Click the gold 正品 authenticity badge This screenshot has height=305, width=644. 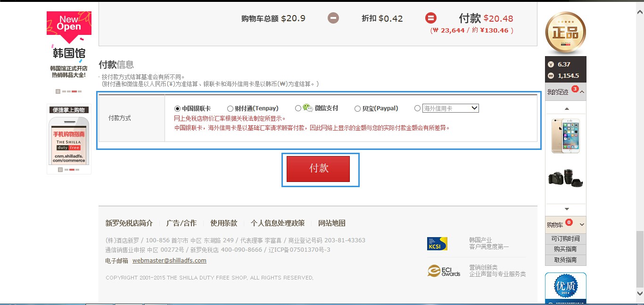point(565,33)
